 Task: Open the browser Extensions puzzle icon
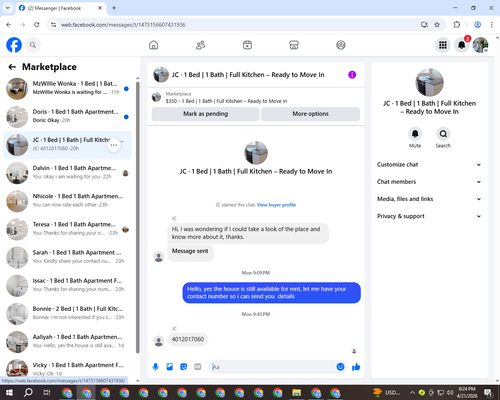pyautogui.click(x=457, y=25)
